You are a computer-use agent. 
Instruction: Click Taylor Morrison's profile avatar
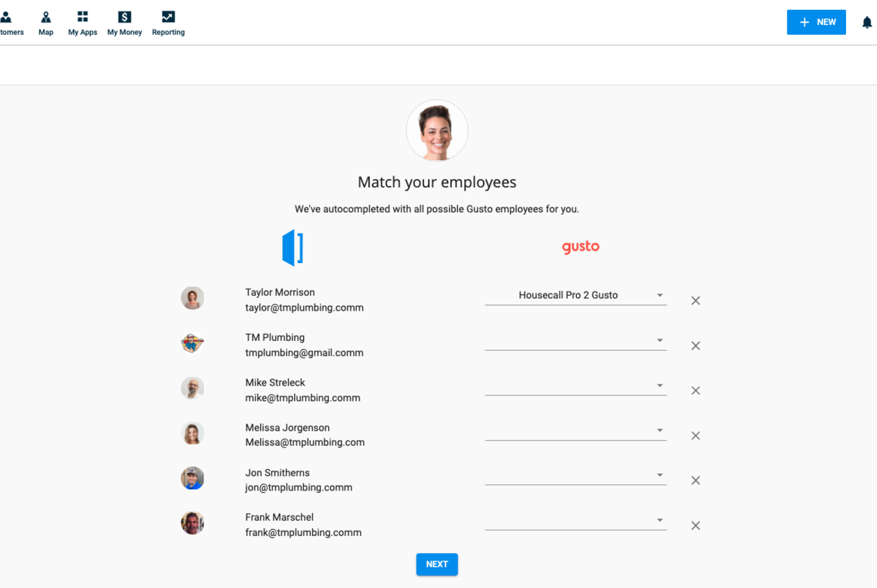[193, 299]
